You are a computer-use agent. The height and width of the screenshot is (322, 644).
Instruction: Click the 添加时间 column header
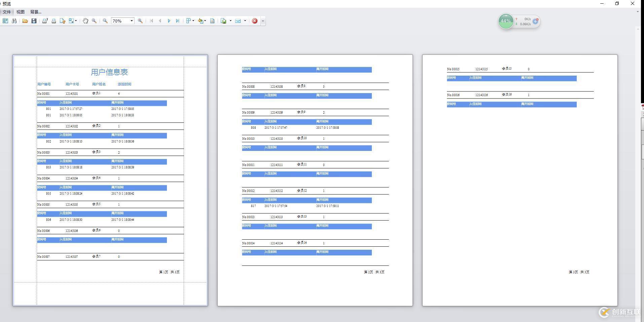click(x=124, y=84)
